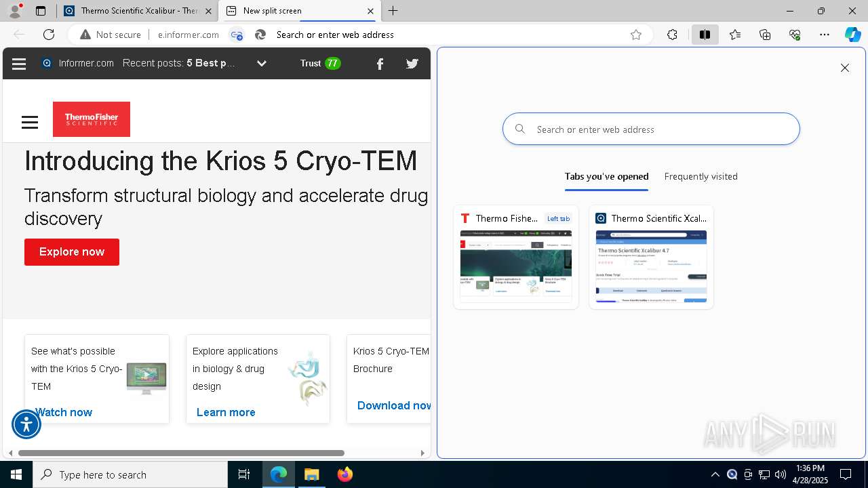Select the New split screen tab

click(300, 11)
